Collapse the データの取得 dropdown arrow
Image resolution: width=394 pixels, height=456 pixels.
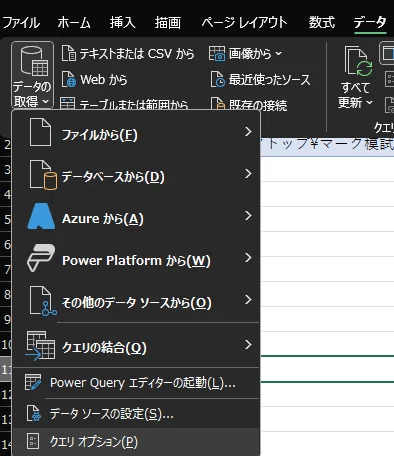click(x=46, y=101)
